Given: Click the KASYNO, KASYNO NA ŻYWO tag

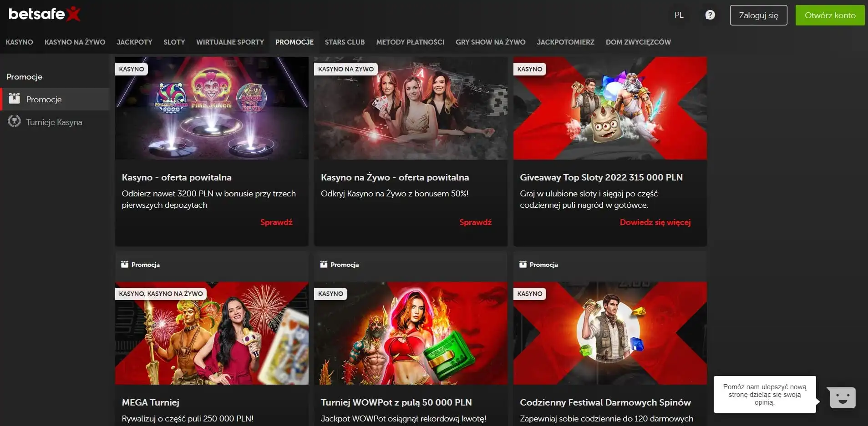Looking at the screenshot, I should click(161, 294).
